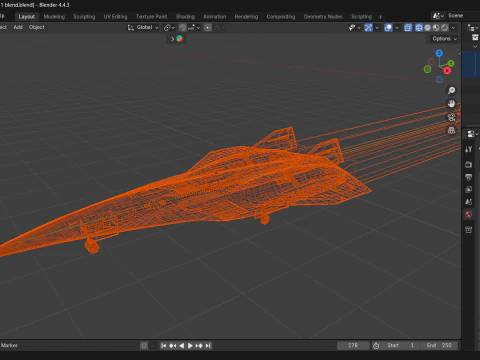Open the overlays options dropdown arrow

point(397,28)
